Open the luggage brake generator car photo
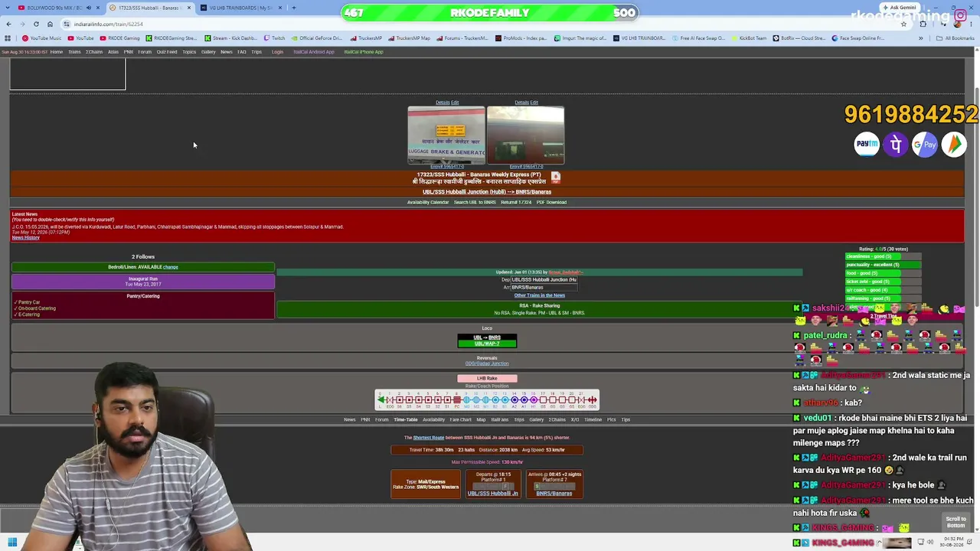 pyautogui.click(x=446, y=135)
